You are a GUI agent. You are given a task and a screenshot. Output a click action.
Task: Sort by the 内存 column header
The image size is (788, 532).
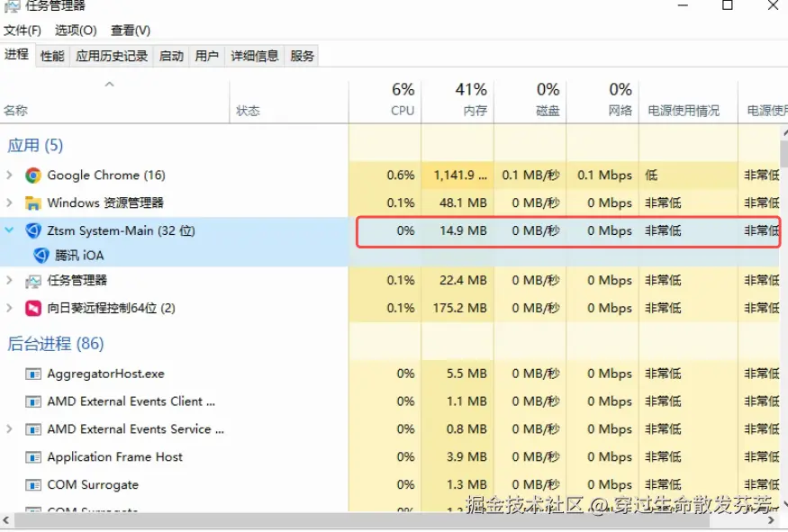[x=457, y=102]
